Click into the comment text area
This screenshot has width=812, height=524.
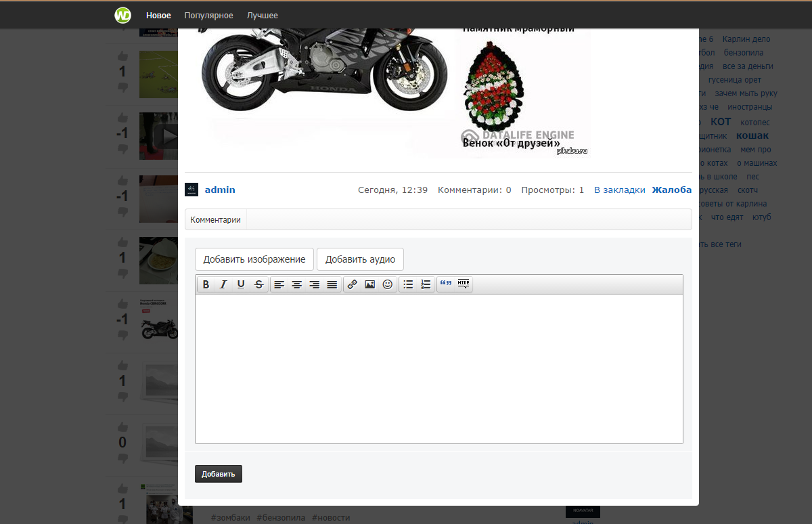(x=439, y=369)
